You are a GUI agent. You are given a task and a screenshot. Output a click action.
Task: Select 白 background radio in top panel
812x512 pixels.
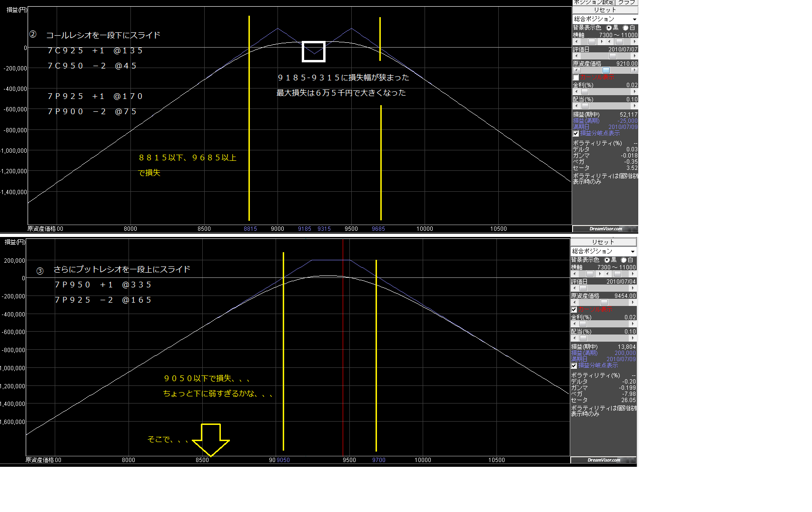click(625, 28)
